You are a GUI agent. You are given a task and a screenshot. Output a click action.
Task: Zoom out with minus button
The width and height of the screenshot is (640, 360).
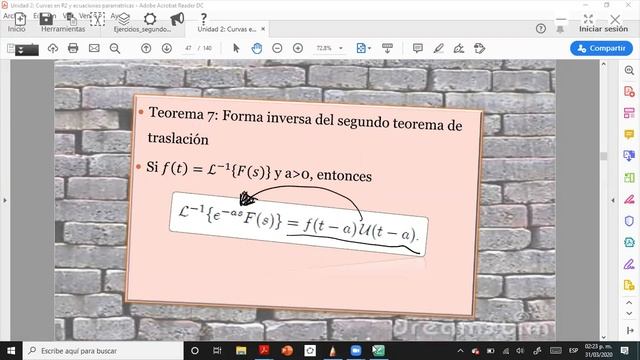[x=277, y=48]
